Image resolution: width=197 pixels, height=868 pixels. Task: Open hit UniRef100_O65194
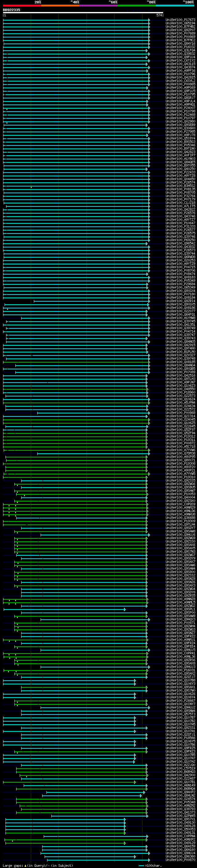(x=180, y=23)
